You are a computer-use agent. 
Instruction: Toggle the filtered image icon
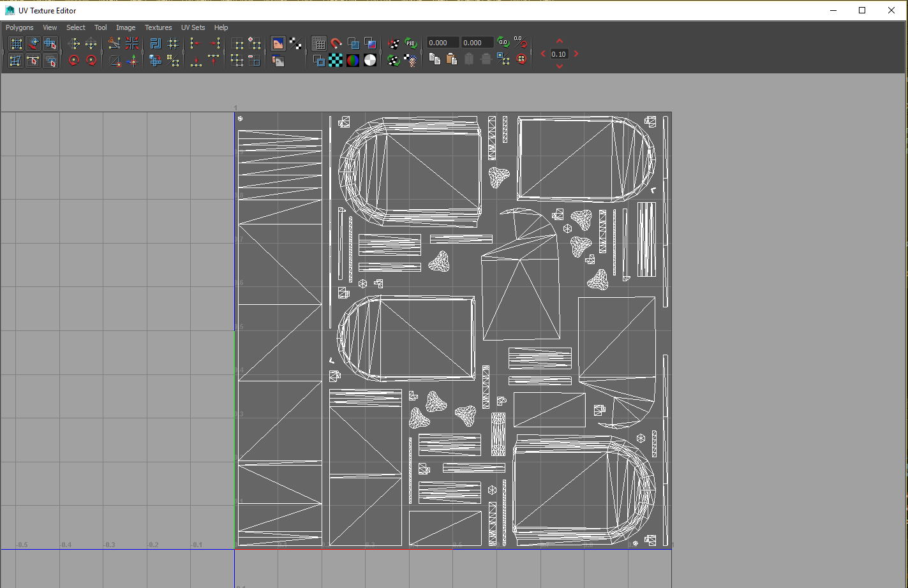coord(295,43)
